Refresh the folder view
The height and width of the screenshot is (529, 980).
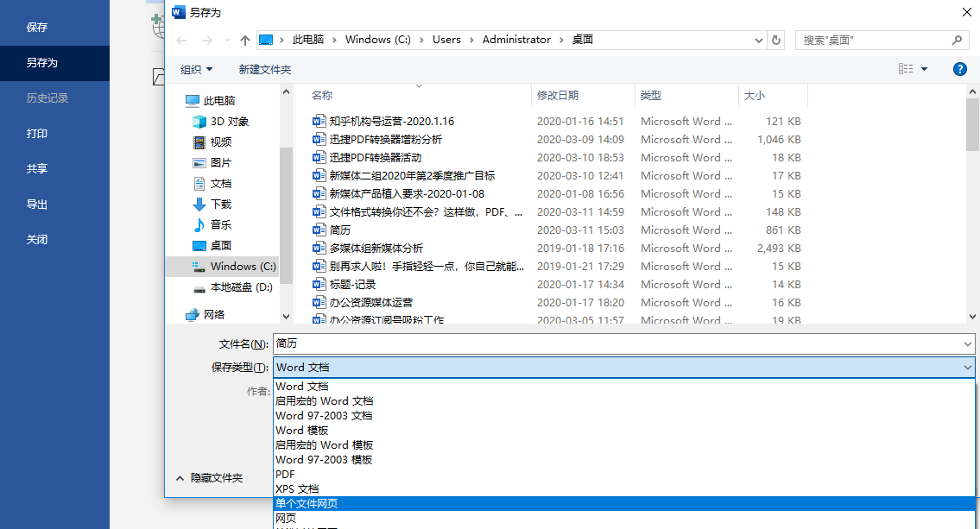coord(776,40)
